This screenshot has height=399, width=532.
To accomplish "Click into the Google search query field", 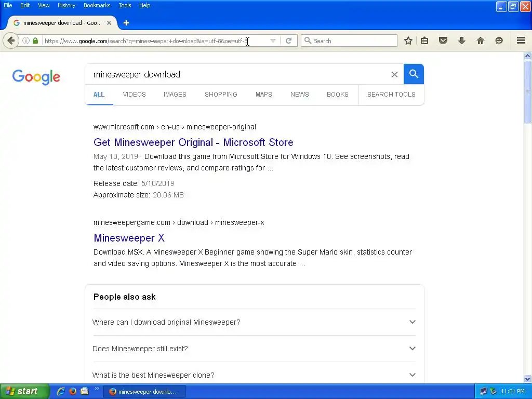I will click(x=237, y=74).
